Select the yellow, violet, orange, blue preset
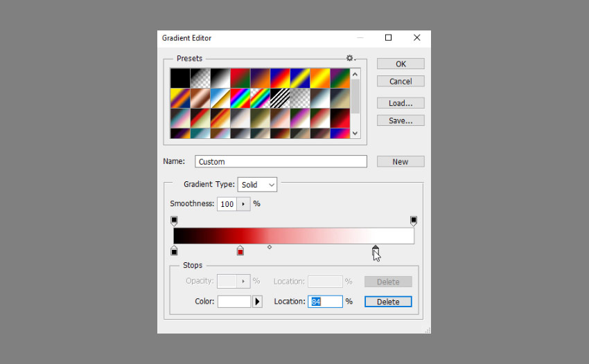The height and width of the screenshot is (364, 589). [180, 98]
